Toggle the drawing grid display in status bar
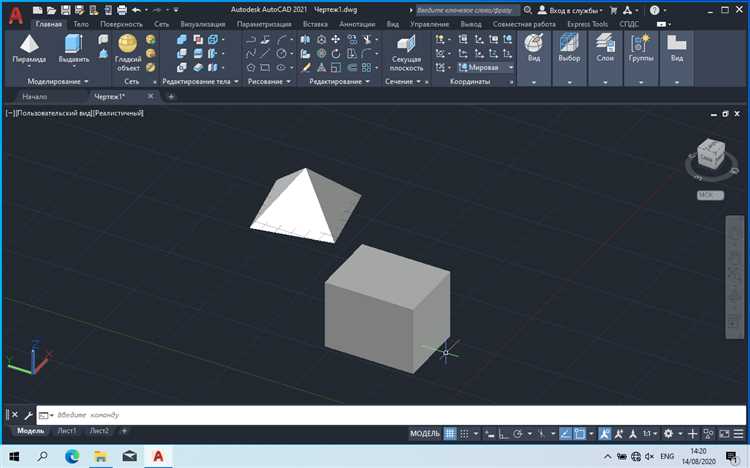750x468 pixels. [450, 434]
